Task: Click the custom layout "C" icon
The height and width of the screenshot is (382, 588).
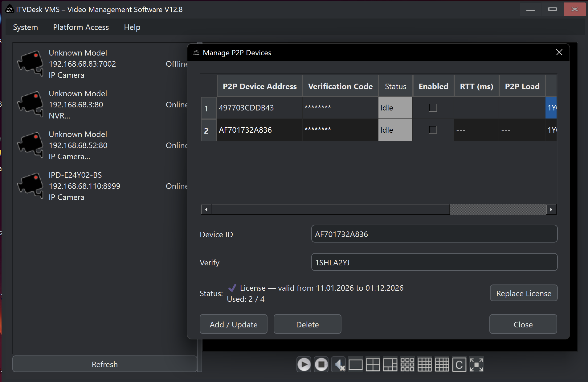Action: [x=459, y=365]
